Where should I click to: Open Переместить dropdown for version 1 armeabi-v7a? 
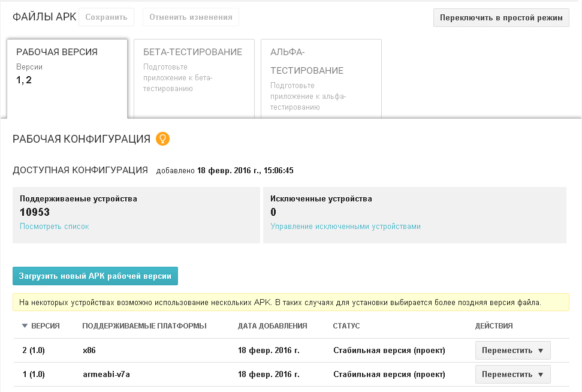coord(512,375)
